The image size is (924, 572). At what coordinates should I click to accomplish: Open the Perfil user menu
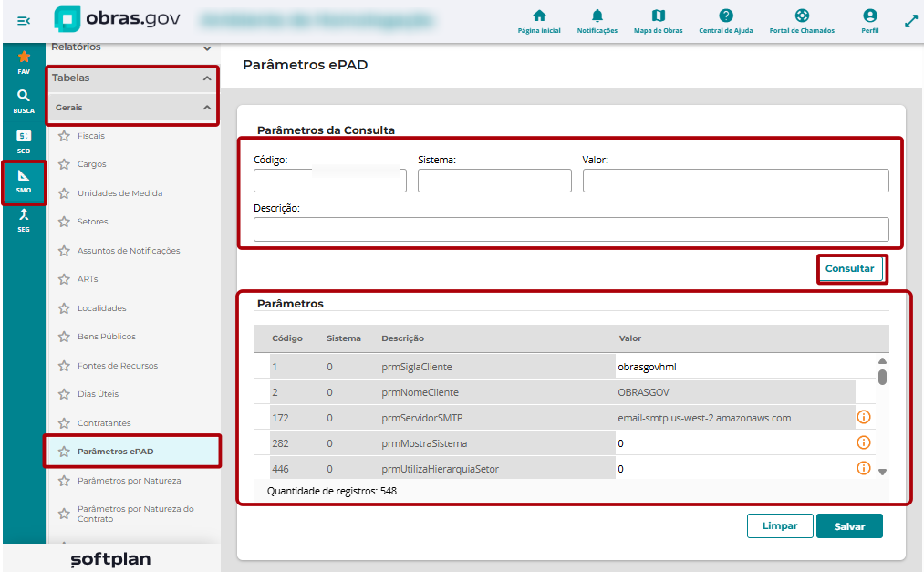[870, 21]
